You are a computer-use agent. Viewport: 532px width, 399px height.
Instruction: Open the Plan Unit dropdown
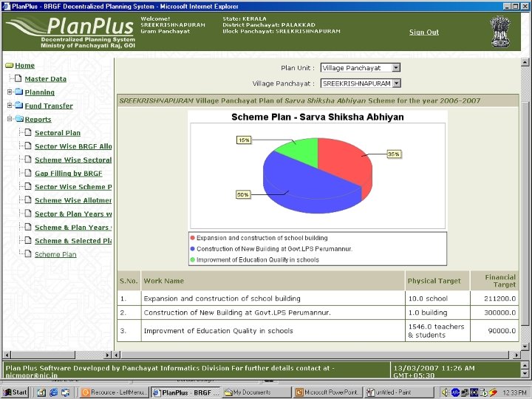[x=396, y=67]
